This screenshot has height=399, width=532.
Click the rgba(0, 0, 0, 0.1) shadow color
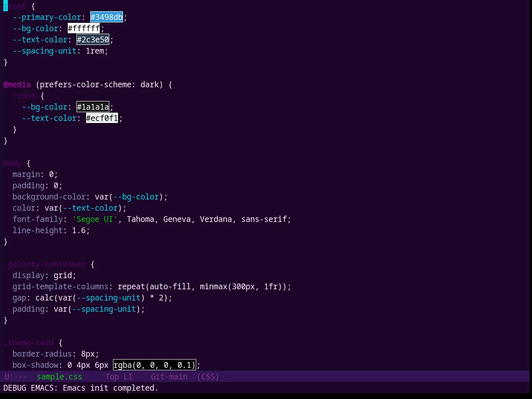(155, 365)
